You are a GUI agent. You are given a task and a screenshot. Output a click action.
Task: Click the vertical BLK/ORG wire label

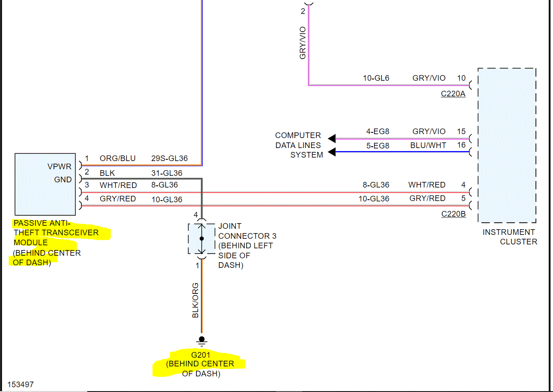[x=195, y=300]
